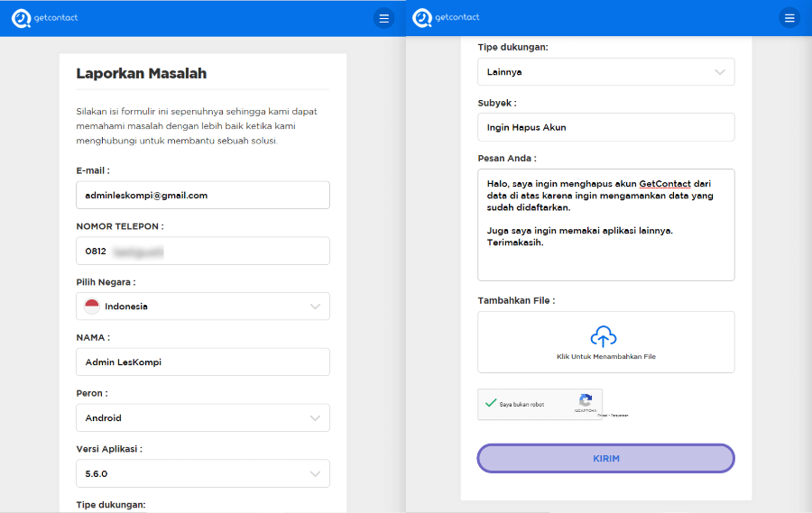The image size is (812, 513).
Task: Click the 'Versi Aplikasi :' label
Action: pyautogui.click(x=109, y=449)
